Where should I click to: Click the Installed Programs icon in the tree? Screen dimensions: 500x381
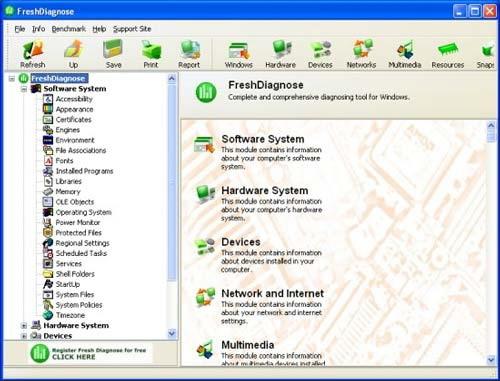pyautogui.click(x=48, y=171)
